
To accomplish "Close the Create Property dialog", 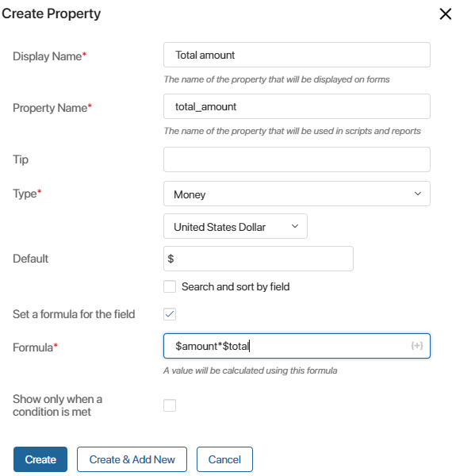I will coord(446,14).
